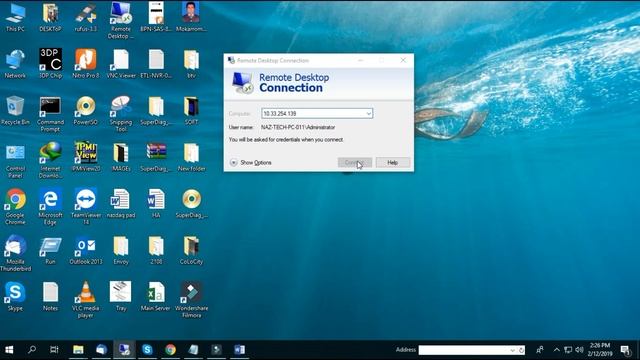
Task: Click the volume speaker tray icon
Action: tap(579, 350)
